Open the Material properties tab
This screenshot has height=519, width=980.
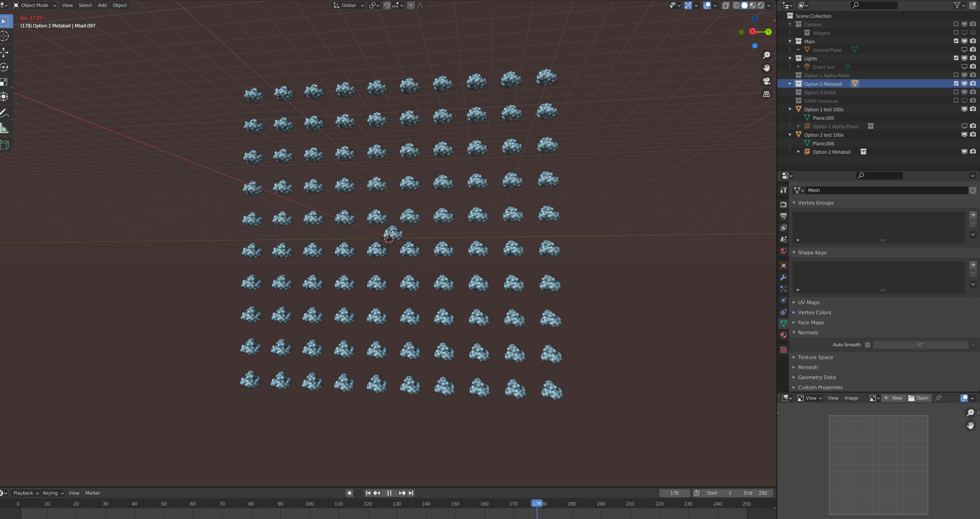tap(783, 335)
